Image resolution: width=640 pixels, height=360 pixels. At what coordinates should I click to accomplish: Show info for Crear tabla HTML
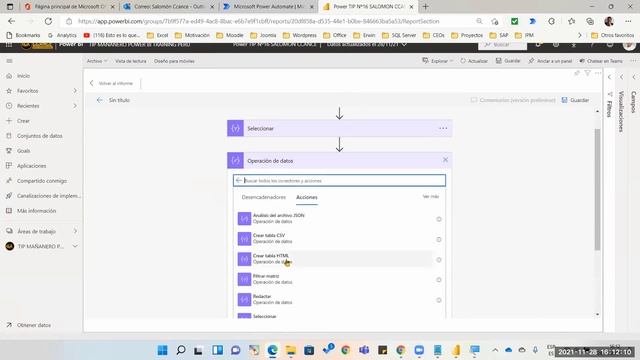pyautogui.click(x=439, y=260)
